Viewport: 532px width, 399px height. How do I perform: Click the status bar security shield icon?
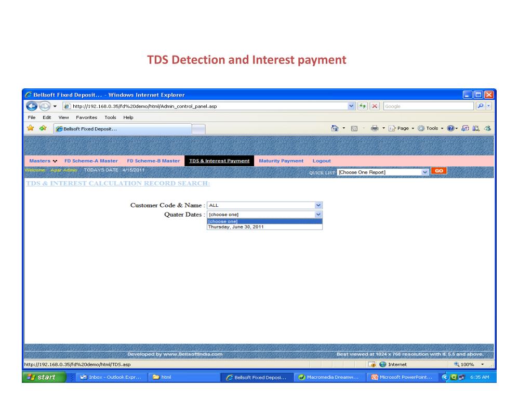point(372,364)
